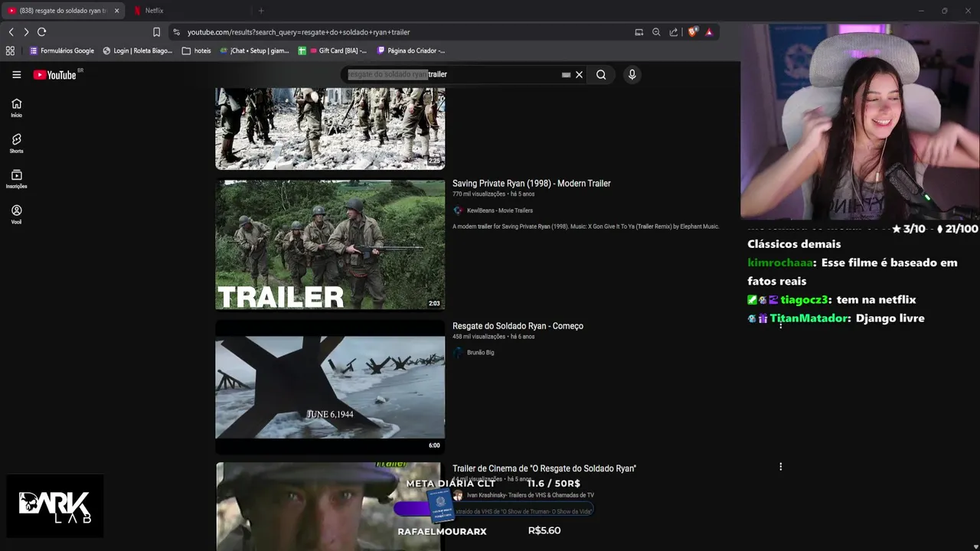Open site settings icon in address bar
The image size is (980, 551).
176,32
